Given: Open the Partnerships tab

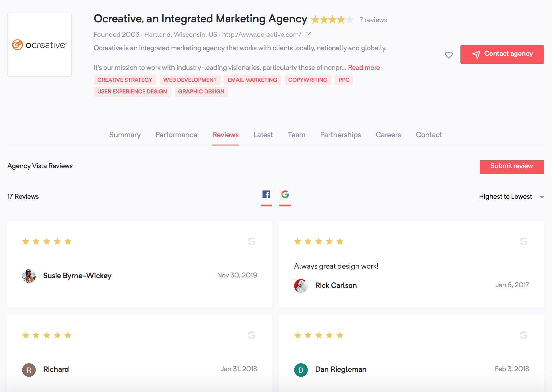Looking at the screenshot, I should [341, 135].
